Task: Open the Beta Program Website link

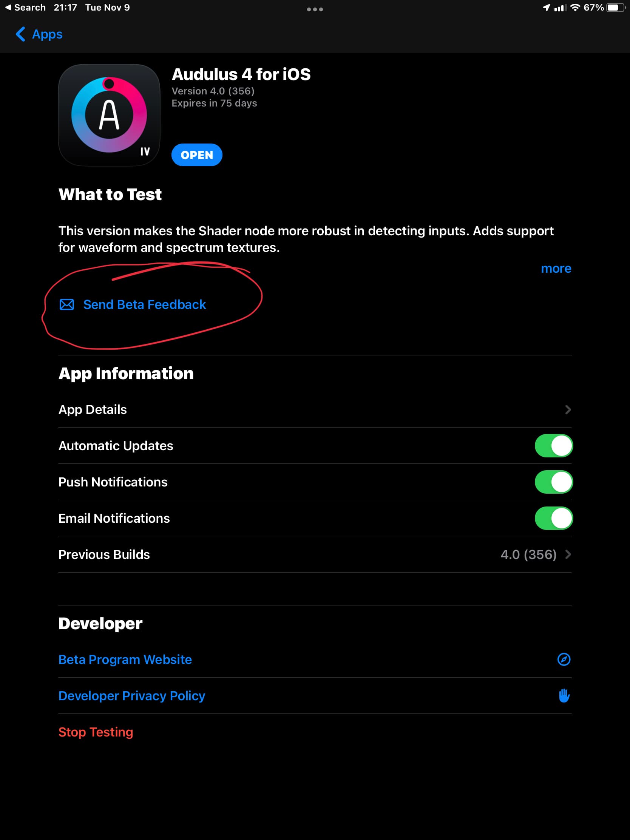Action: (125, 659)
